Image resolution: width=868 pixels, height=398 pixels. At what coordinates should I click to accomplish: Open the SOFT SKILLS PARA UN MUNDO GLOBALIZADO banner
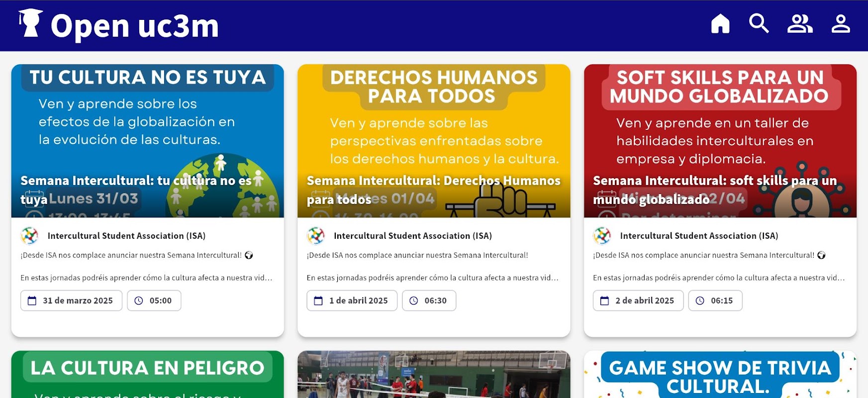pos(720,141)
